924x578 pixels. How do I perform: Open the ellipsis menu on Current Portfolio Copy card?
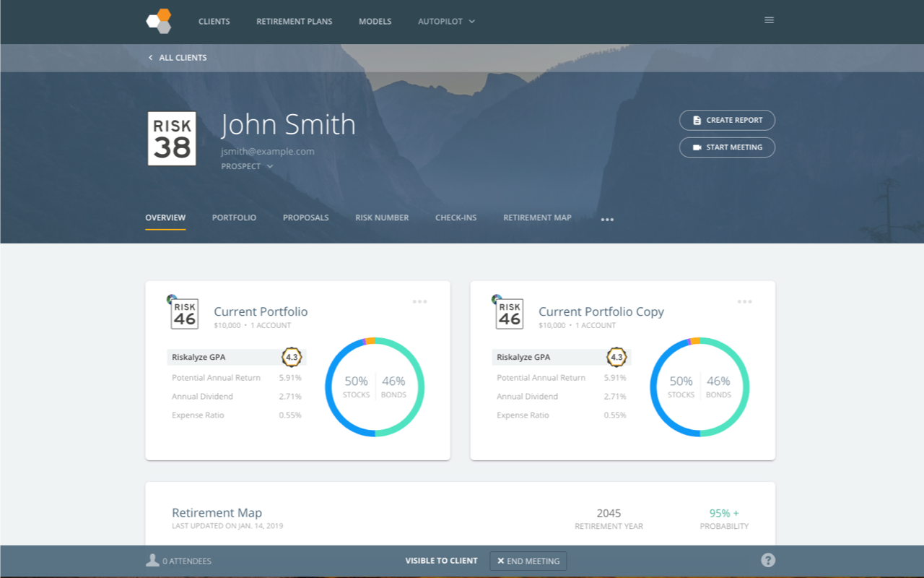(x=744, y=301)
